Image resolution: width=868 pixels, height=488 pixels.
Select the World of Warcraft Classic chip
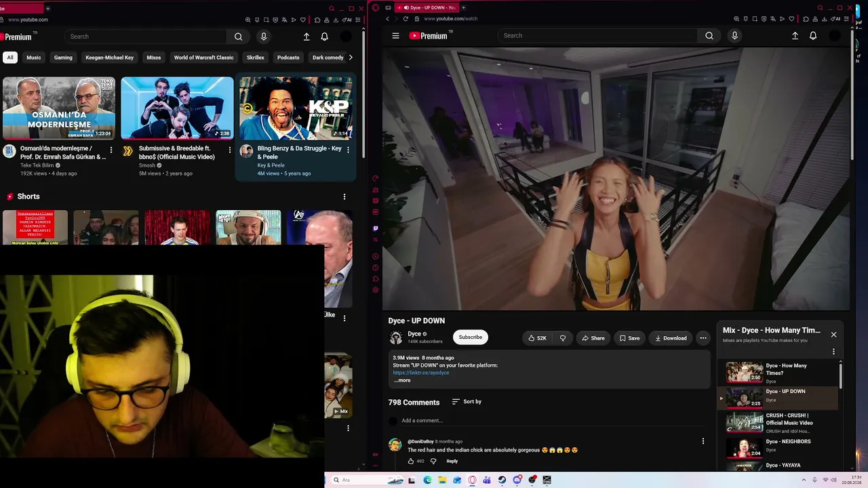203,58
